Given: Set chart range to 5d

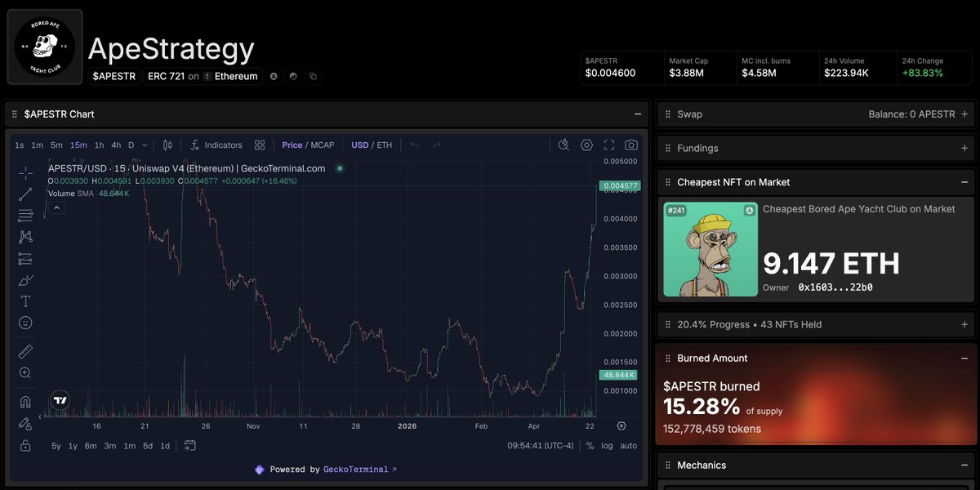Looking at the screenshot, I should click(x=148, y=446).
